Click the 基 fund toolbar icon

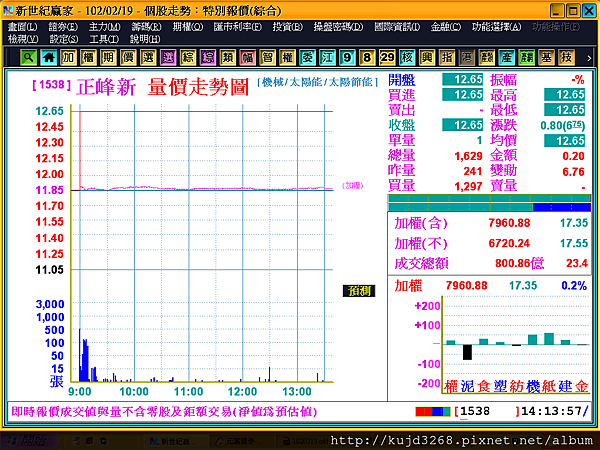pyautogui.click(x=546, y=58)
